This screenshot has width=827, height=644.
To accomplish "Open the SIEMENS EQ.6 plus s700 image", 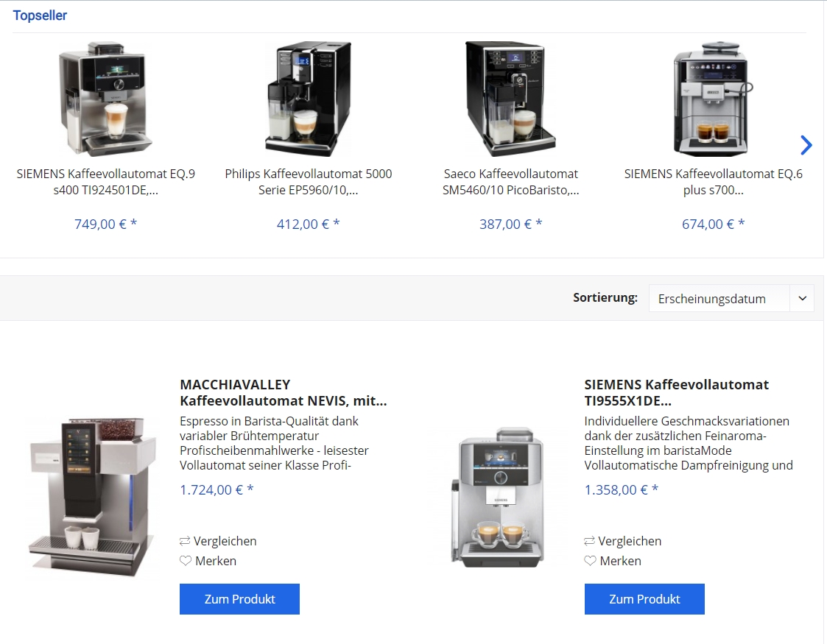I will [x=713, y=99].
